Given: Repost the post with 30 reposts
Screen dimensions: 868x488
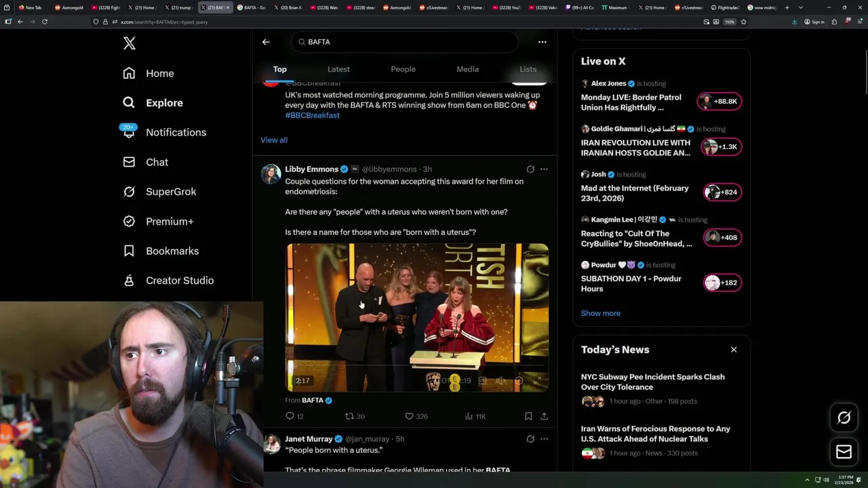Looking at the screenshot, I should (355, 416).
